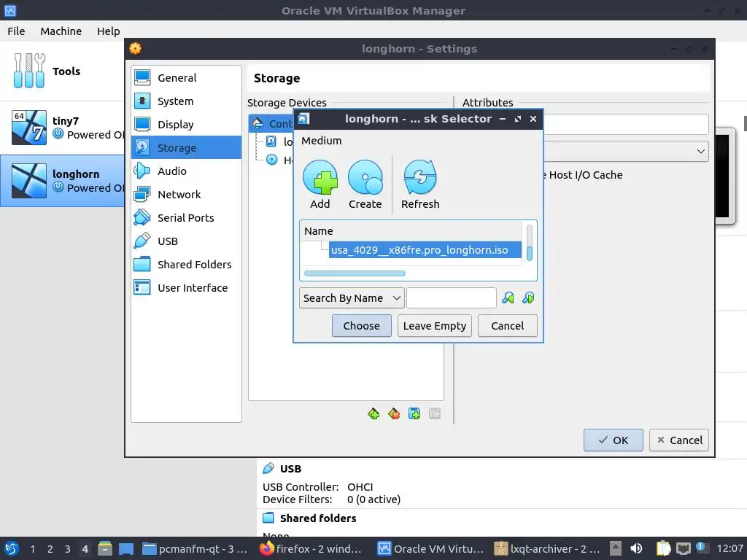Switch to virtual desktop 2
Viewport: 747px width, 560px height.
point(50,549)
